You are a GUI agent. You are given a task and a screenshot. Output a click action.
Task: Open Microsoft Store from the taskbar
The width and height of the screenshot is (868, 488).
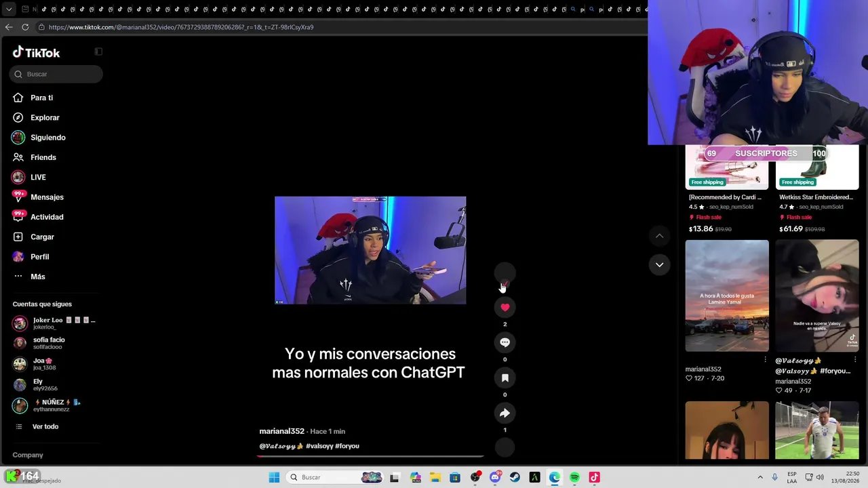[455, 477]
